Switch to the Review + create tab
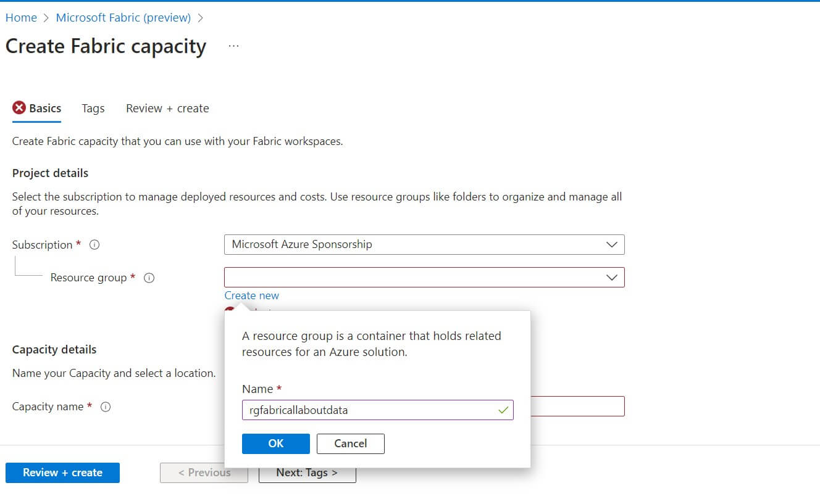 167,108
